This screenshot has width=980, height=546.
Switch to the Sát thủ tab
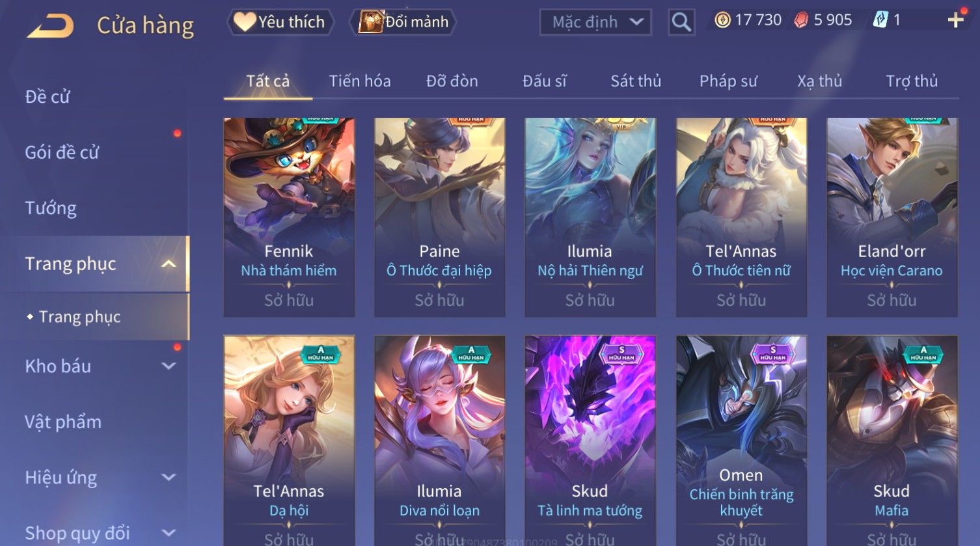click(635, 81)
